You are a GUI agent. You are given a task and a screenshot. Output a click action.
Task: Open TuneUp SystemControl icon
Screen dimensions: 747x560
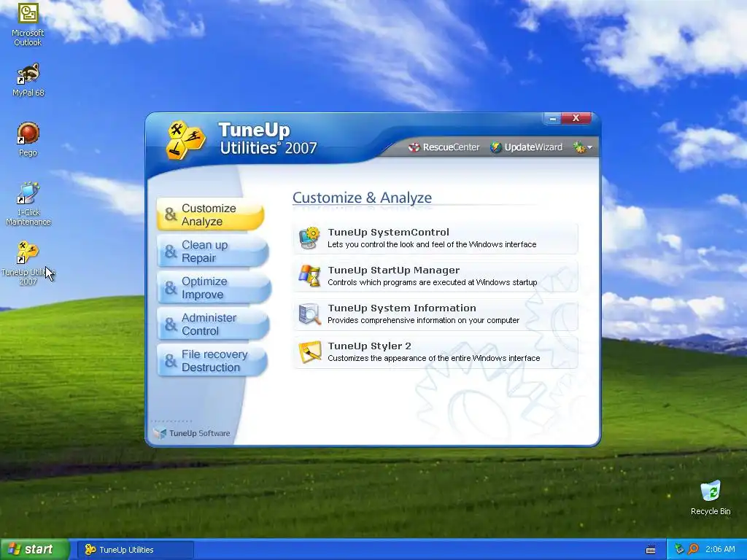309,238
